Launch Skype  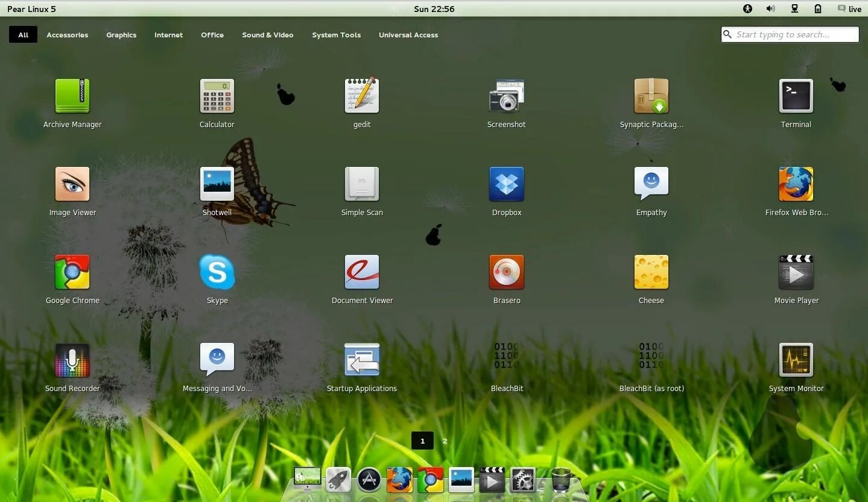pyautogui.click(x=217, y=272)
